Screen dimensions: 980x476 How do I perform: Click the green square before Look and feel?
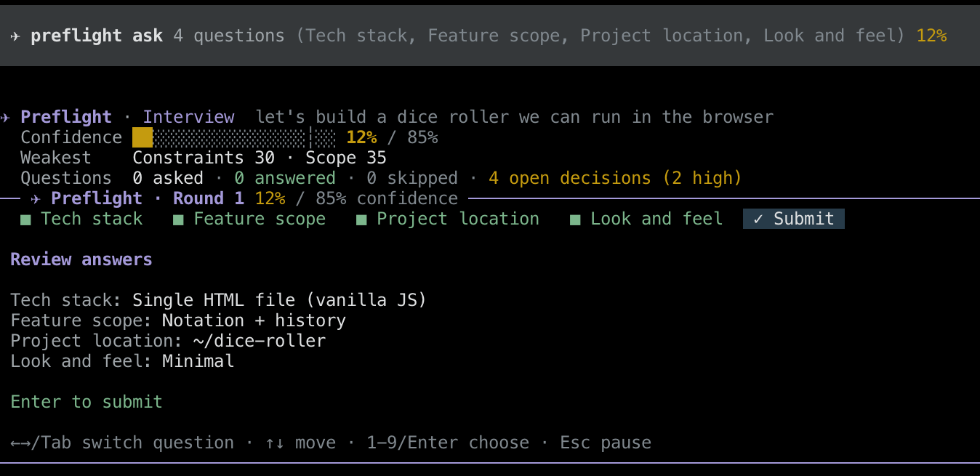tap(575, 219)
